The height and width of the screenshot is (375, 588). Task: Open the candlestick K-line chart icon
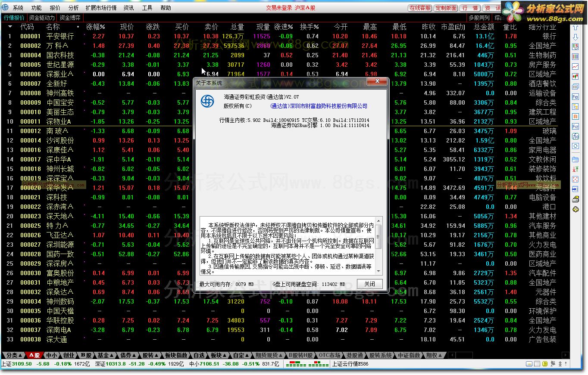575,76
